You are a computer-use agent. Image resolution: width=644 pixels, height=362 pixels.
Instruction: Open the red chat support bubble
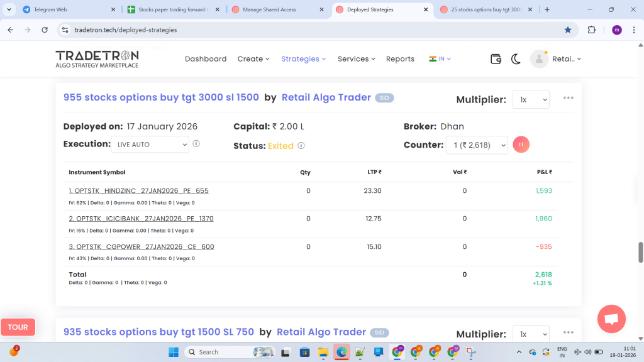coord(611,319)
